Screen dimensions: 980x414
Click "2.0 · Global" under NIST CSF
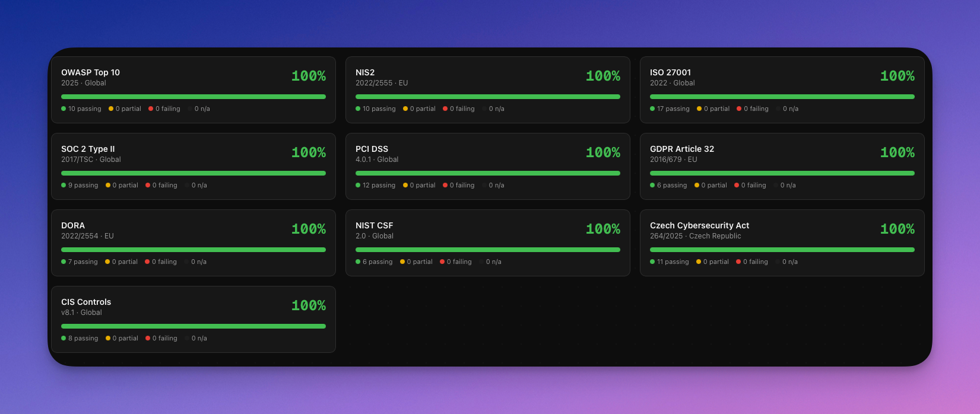coord(375,236)
